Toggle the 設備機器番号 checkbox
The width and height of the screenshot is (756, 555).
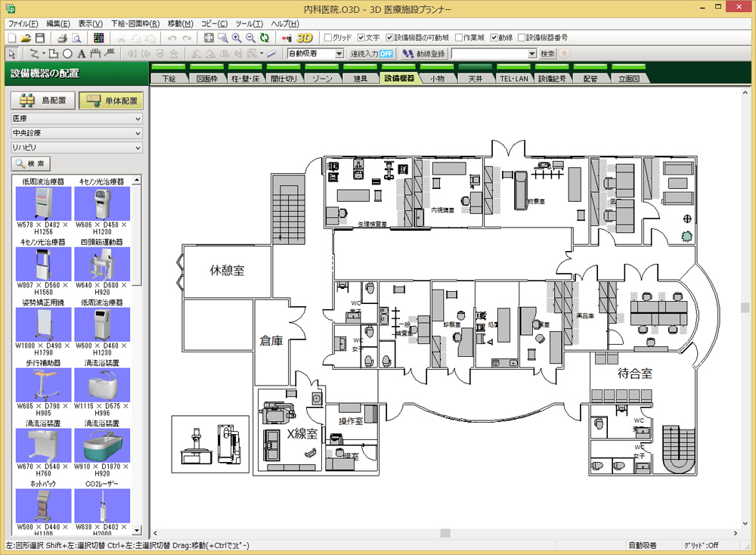pyautogui.click(x=521, y=37)
